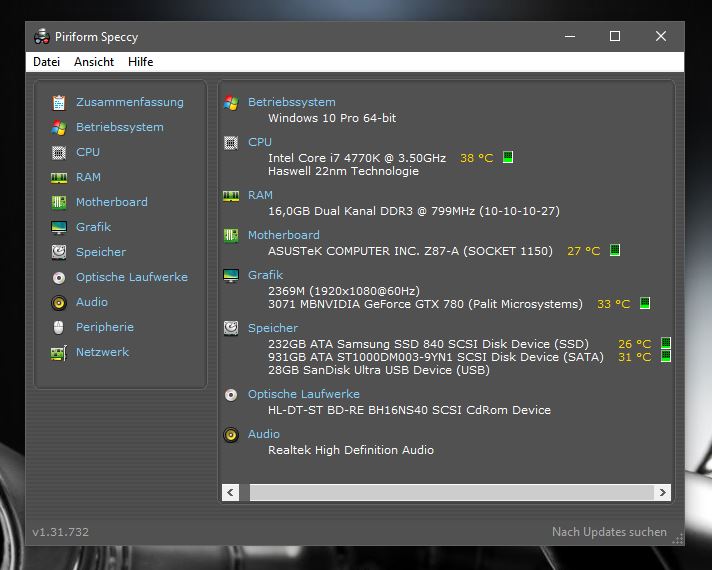
Task: Click the green indicator next to SATA 31 °C
Action: (x=666, y=356)
